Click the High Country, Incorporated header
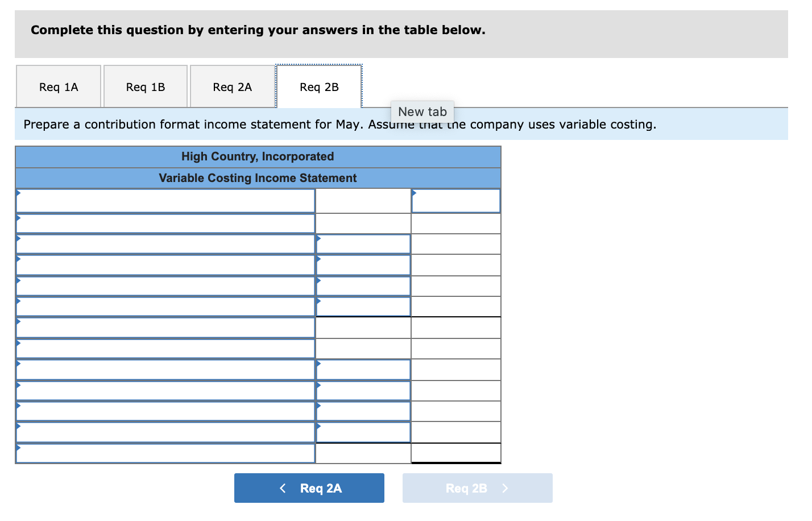This screenshot has height=521, width=812. 258,156
